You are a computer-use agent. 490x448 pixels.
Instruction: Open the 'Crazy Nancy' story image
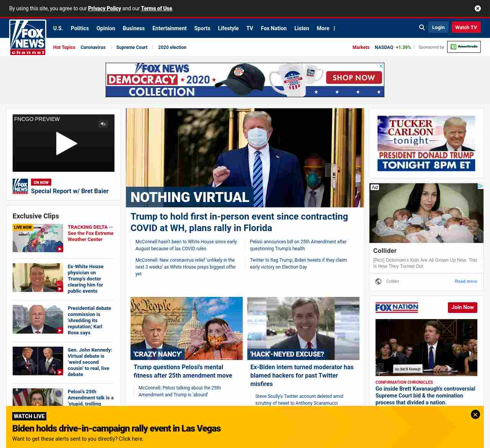(x=186, y=328)
